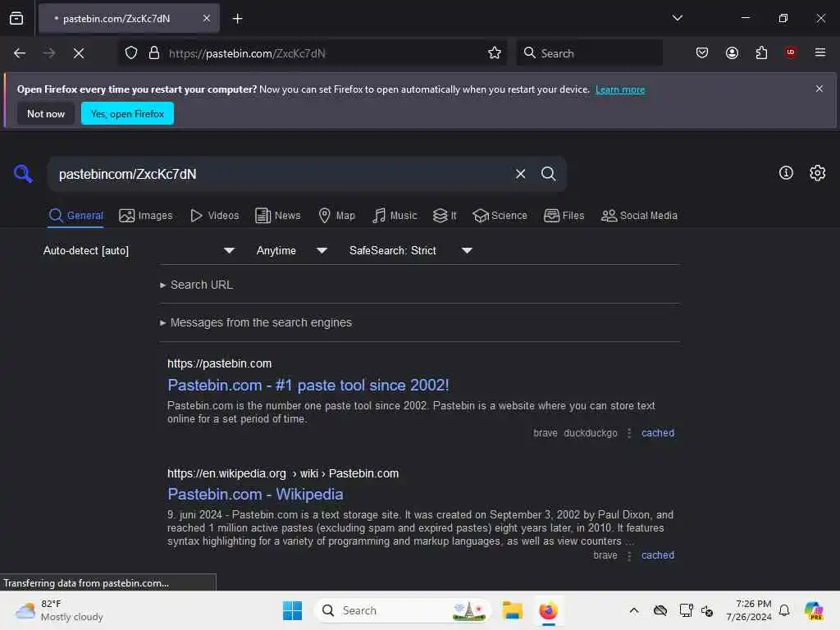Expand Messages from the search engines
840x630 pixels.
[x=256, y=322]
